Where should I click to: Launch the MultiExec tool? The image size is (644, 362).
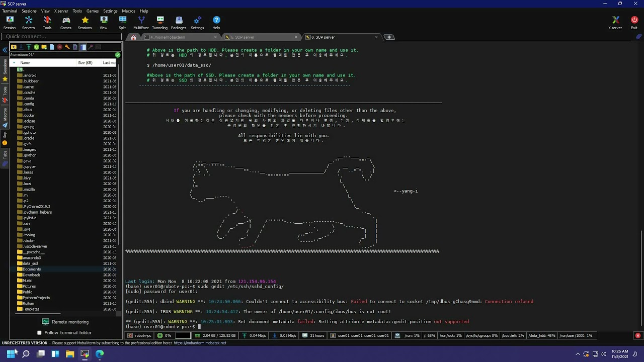point(141,23)
